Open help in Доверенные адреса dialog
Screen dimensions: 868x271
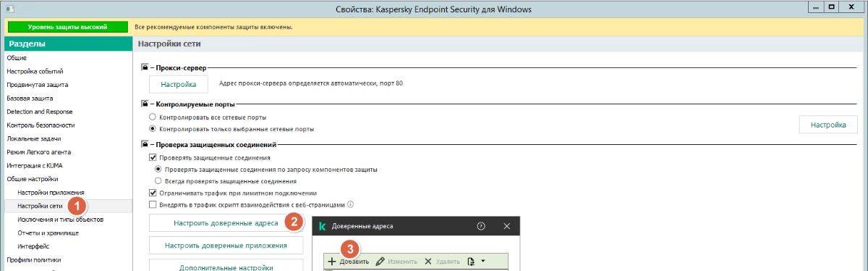click(481, 227)
